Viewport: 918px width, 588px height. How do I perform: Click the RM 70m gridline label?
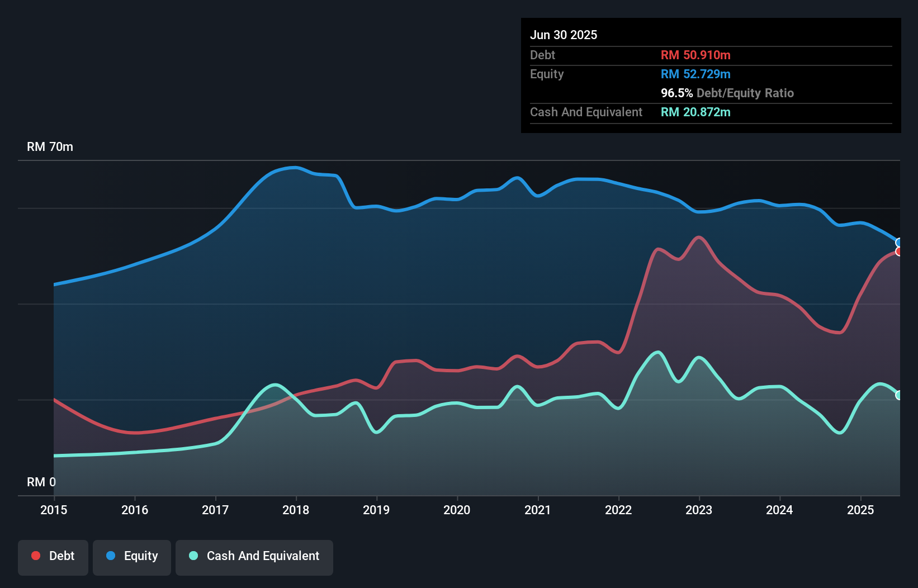51,146
